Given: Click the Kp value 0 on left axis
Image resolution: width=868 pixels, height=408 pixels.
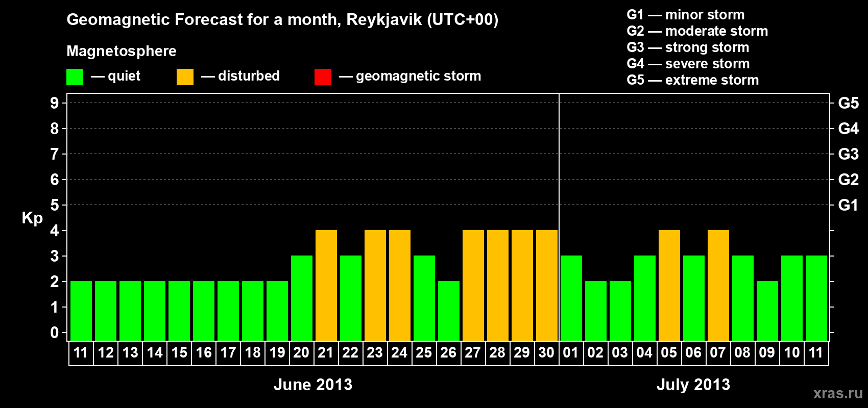Looking at the screenshot, I should point(55,333).
